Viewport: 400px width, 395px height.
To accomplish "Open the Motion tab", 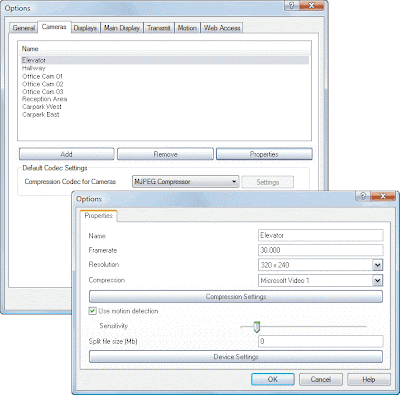I will coord(187,28).
